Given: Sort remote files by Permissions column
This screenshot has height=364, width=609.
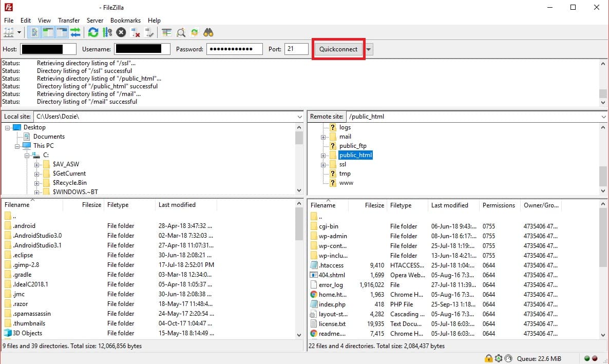Looking at the screenshot, I should 499,205.
